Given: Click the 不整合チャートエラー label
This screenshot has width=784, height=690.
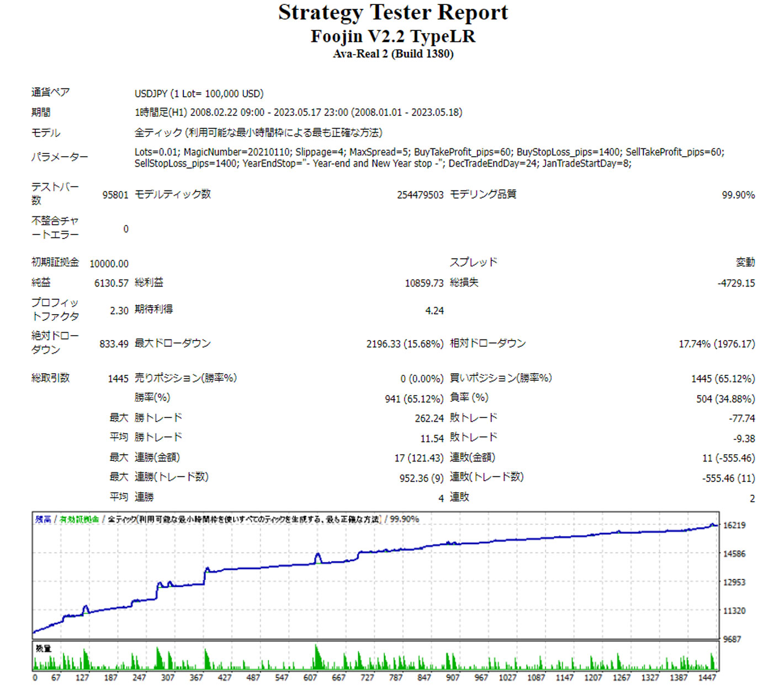Looking at the screenshot, I should [x=55, y=227].
